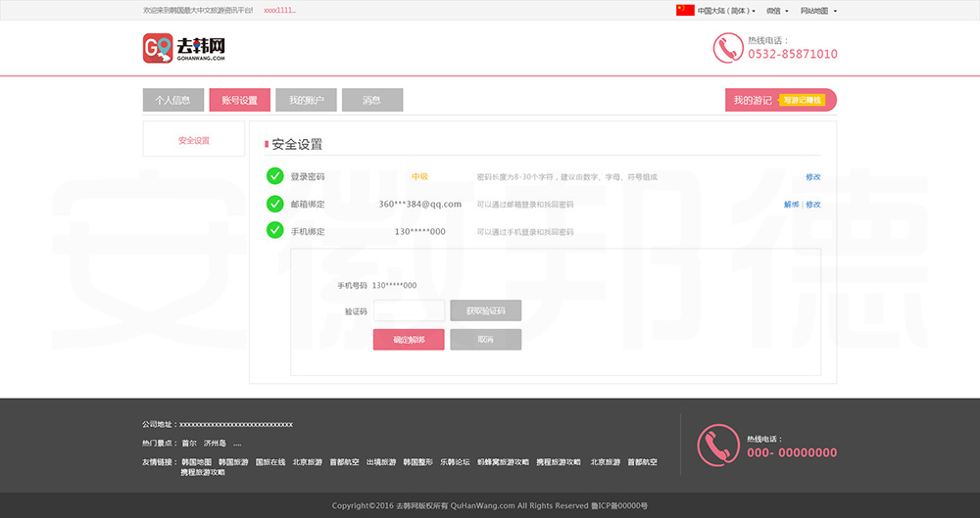Click 修改 link for login password
Screen dimensions: 980x518
tap(812, 177)
